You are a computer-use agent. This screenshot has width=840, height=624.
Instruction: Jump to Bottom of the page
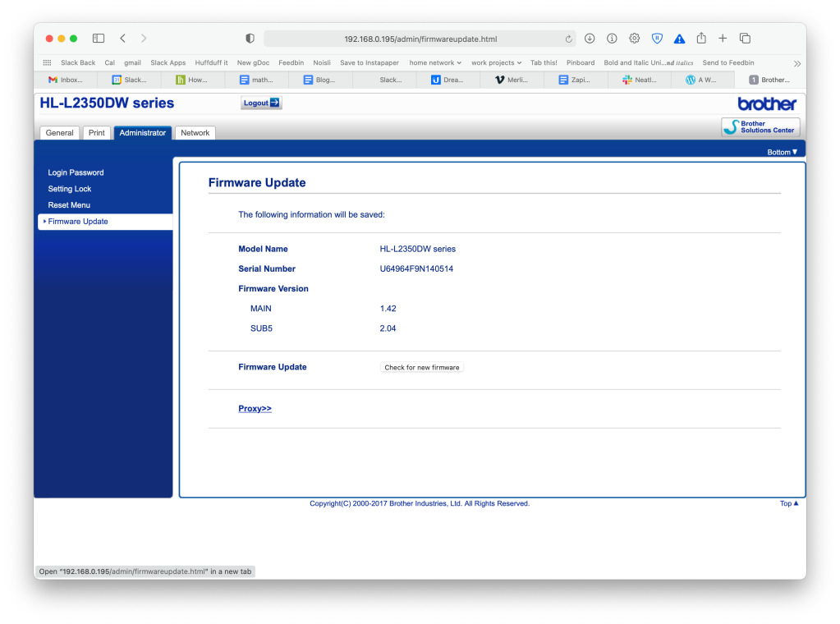783,152
